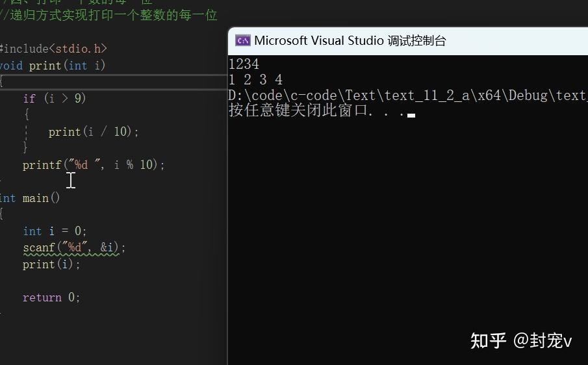Click the "void print(int i)" function declaration
Screen dimensions: 588x365
[x=53, y=65]
